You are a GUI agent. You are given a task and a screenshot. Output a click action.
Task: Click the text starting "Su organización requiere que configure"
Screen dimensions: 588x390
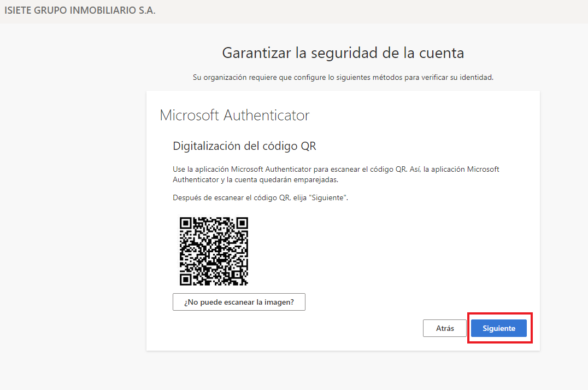tap(343, 77)
